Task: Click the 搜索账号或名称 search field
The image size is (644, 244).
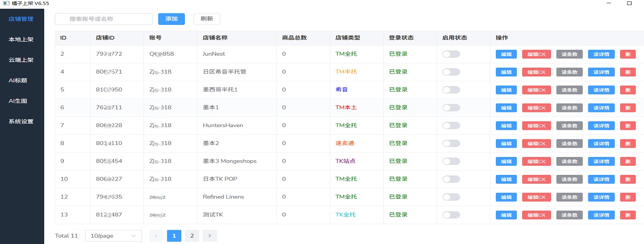Action: (104, 19)
